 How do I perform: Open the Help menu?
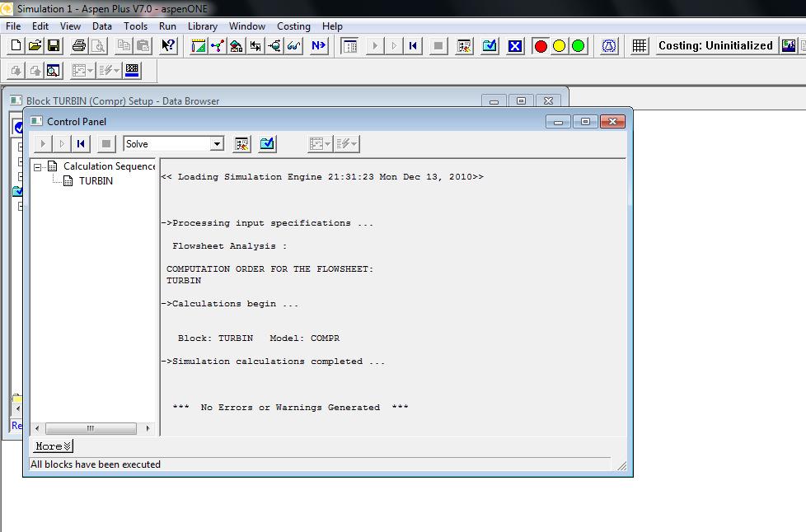coord(332,26)
